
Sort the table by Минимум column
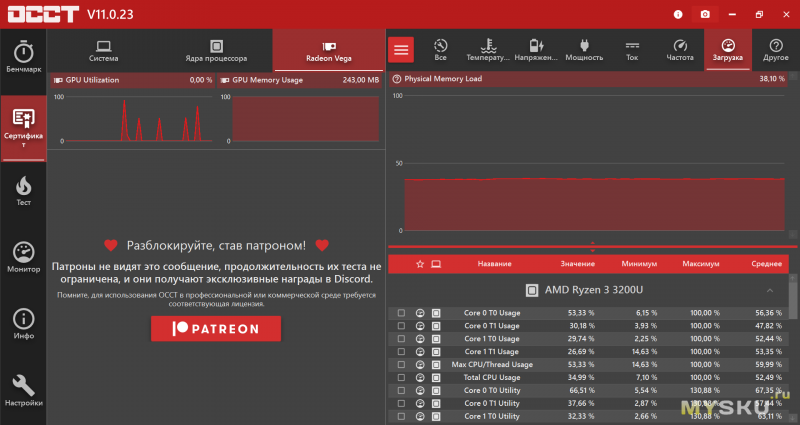(639, 264)
